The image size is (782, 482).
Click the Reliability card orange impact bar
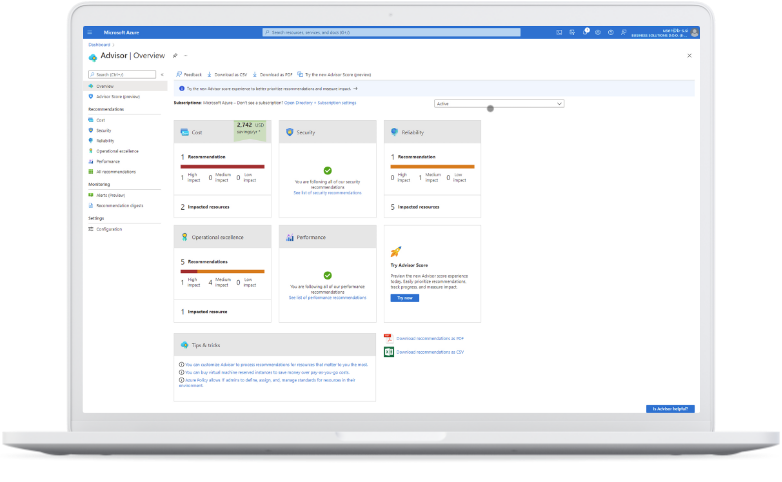(x=432, y=167)
